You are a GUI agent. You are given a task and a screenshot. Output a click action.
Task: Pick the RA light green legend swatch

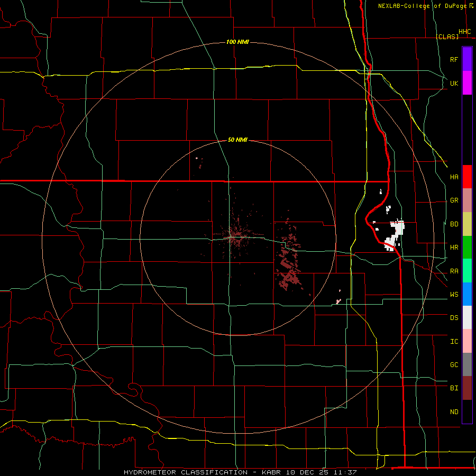(467, 271)
